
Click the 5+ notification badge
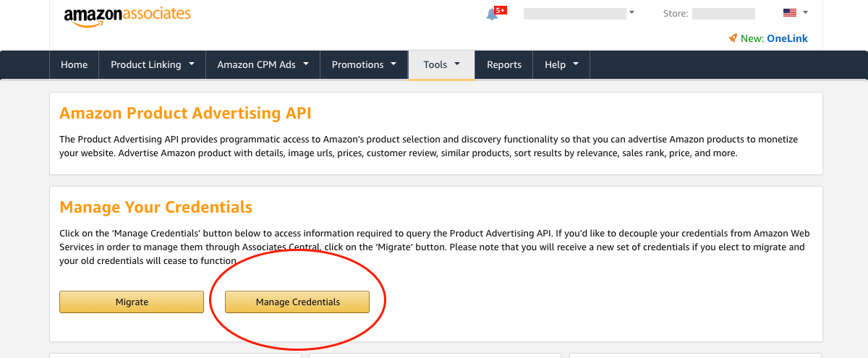[501, 10]
